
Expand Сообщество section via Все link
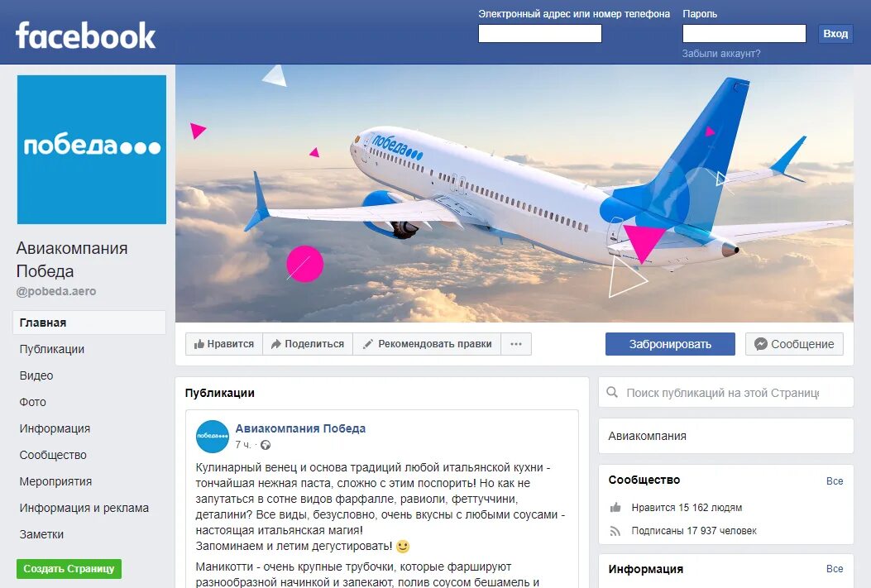pyautogui.click(x=835, y=480)
